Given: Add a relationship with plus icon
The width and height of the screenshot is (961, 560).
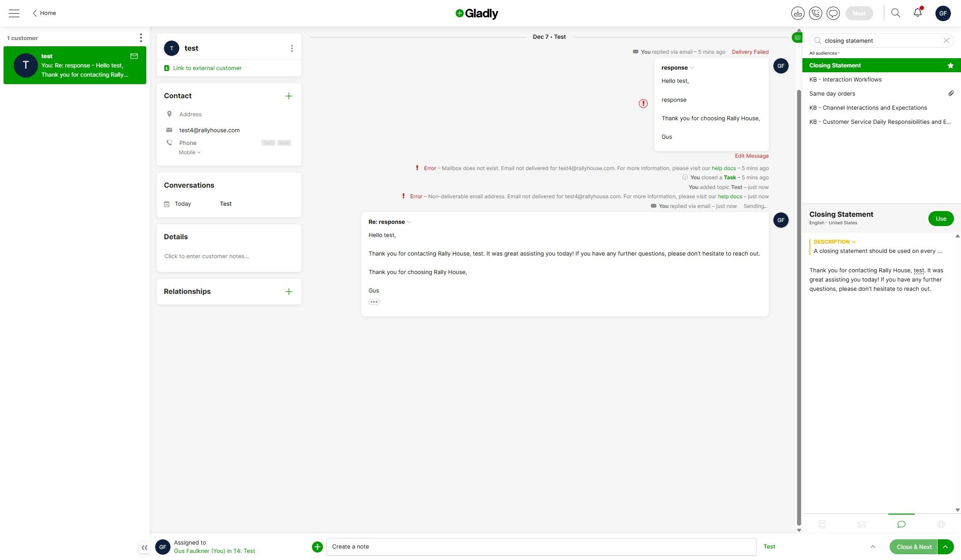Looking at the screenshot, I should (289, 292).
